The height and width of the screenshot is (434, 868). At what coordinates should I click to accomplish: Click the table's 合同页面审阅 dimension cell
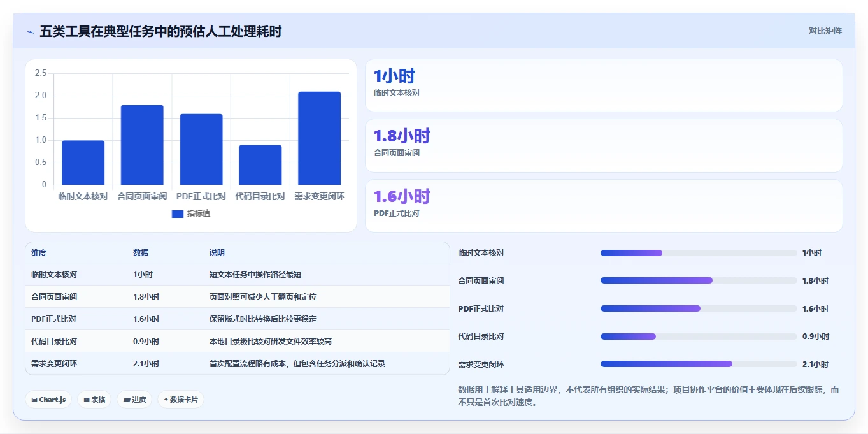[x=76, y=297]
